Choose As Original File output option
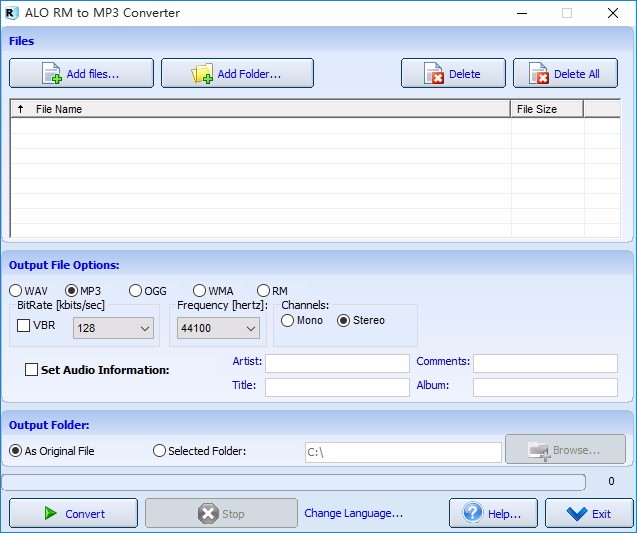 52,451
